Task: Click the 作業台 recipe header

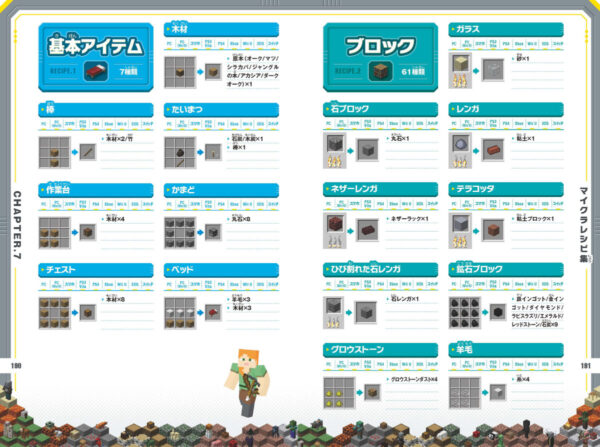Action: [x=96, y=190]
